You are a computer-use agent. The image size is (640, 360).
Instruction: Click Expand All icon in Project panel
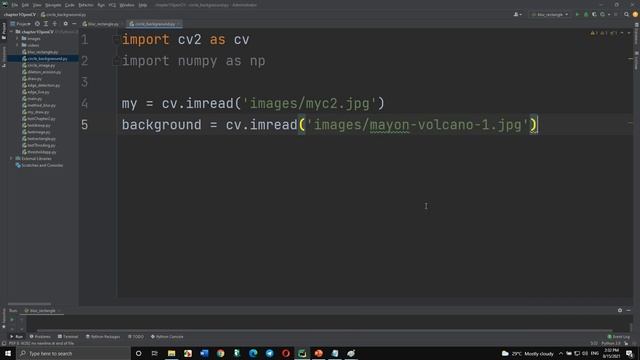(x=46, y=24)
